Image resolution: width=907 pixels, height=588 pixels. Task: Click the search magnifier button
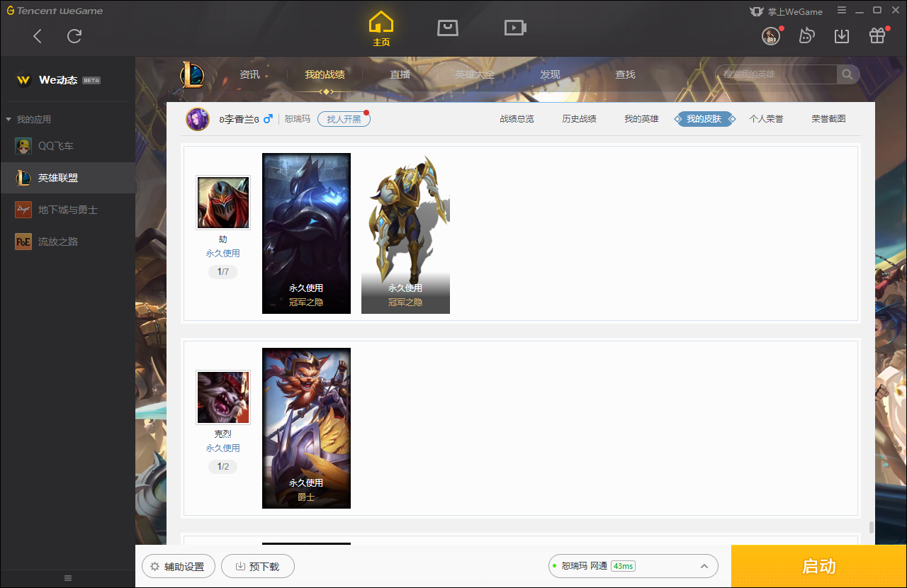(847, 74)
